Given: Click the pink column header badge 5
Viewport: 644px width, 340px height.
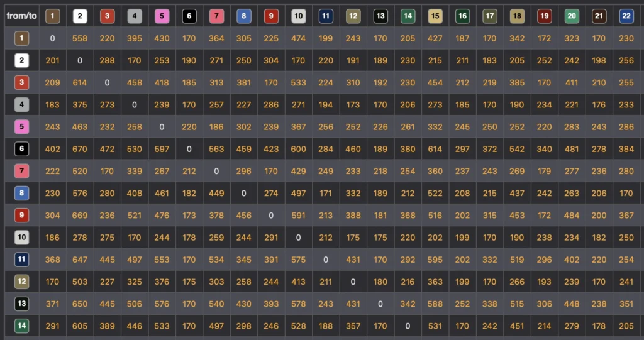Looking at the screenshot, I should coord(162,16).
